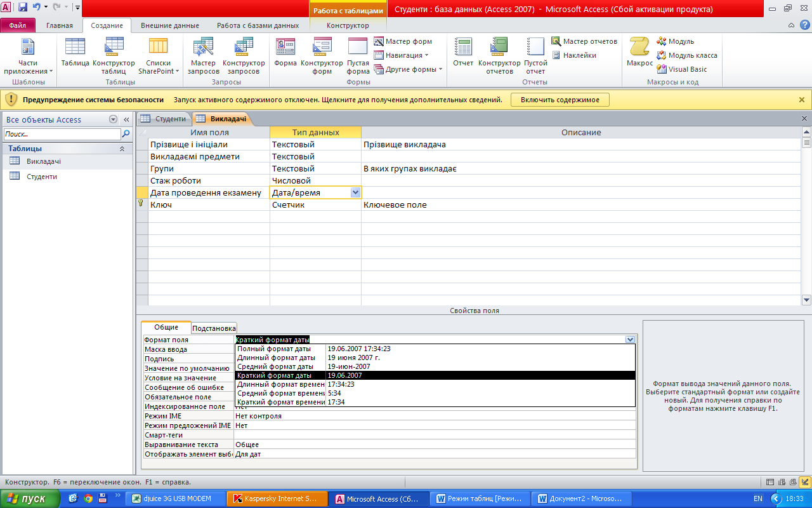The image size is (812, 508).
Task: Open Викладачі table in navigation pane
Action: pos(68,161)
